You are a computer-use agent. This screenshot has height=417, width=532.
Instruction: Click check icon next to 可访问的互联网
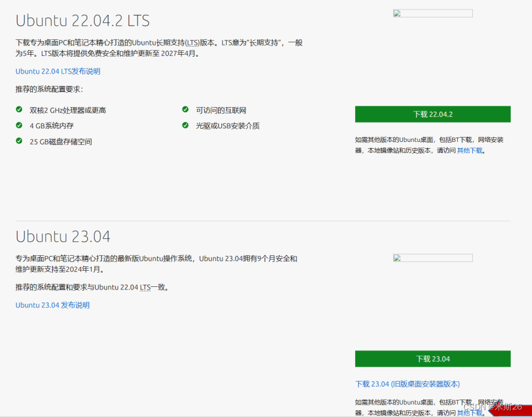coord(185,109)
